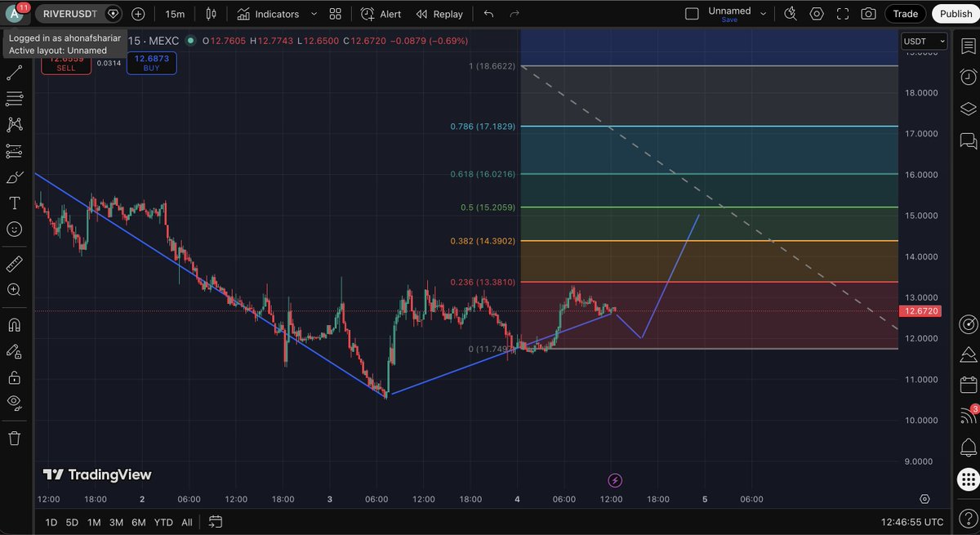Image resolution: width=980 pixels, height=535 pixels.
Task: Open the RIVERUSDT symbol search
Action: click(x=70, y=14)
